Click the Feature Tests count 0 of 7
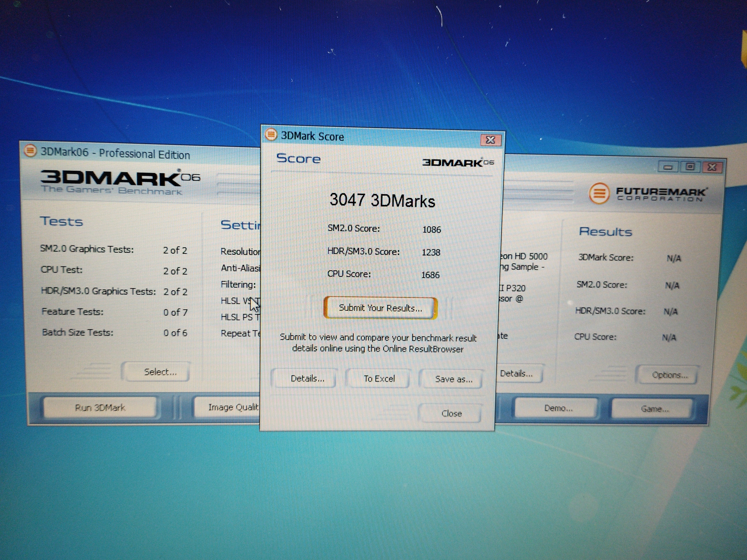This screenshot has width=747, height=560. (175, 312)
